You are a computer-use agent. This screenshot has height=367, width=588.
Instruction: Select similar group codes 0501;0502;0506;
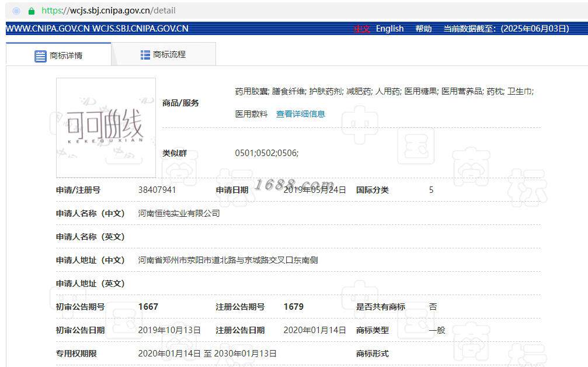point(267,153)
